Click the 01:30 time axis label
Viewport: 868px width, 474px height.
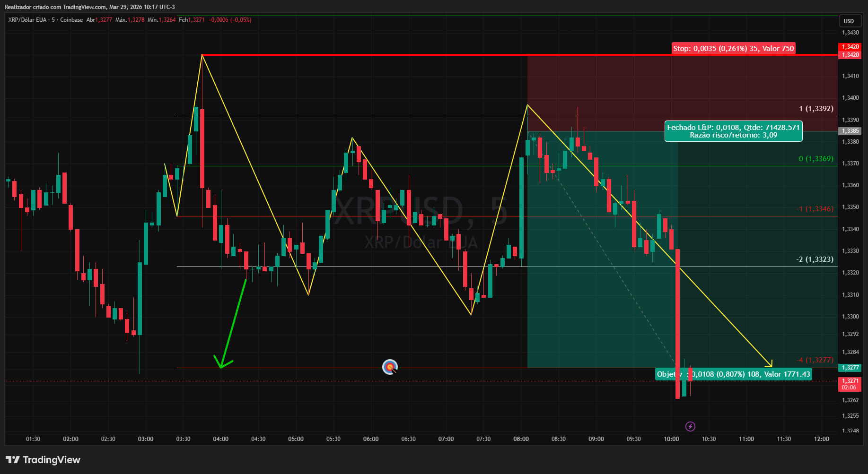coord(33,439)
